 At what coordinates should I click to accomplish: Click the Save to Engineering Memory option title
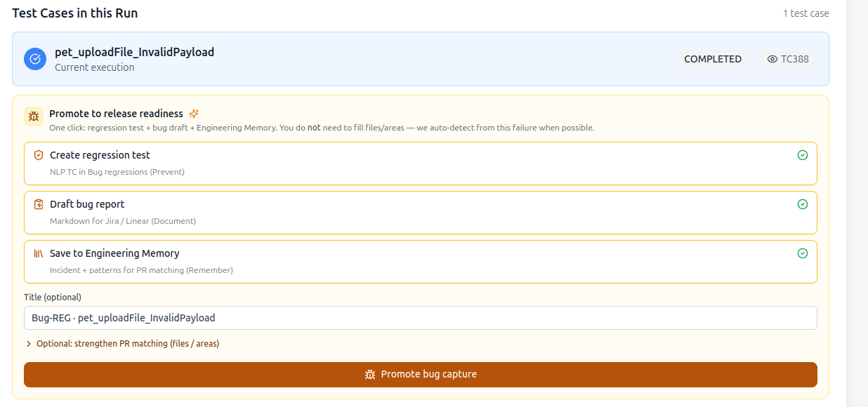click(x=114, y=253)
